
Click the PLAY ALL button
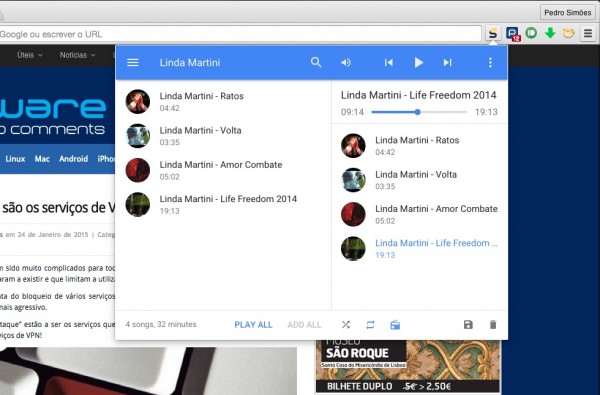click(x=253, y=325)
